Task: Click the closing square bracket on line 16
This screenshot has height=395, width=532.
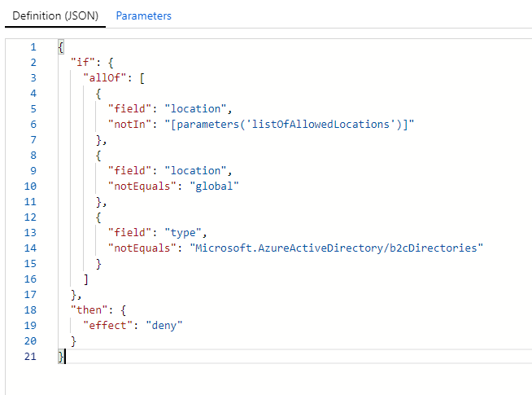Action: coord(86,279)
